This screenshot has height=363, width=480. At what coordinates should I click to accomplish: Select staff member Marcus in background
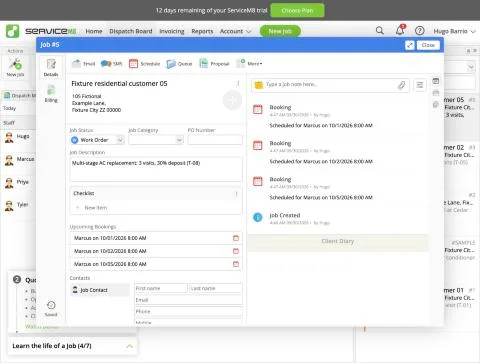pos(20,160)
